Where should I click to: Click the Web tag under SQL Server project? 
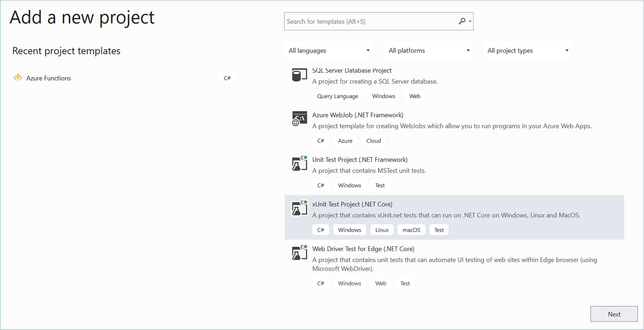click(414, 96)
